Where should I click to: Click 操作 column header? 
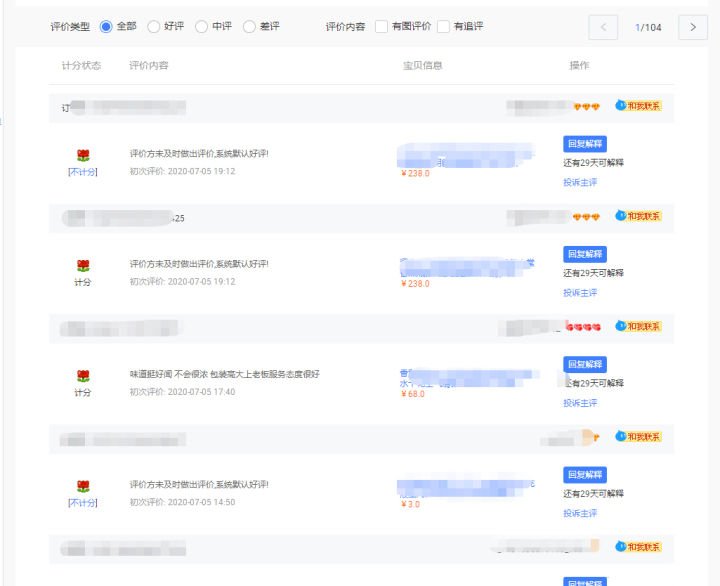coord(579,66)
